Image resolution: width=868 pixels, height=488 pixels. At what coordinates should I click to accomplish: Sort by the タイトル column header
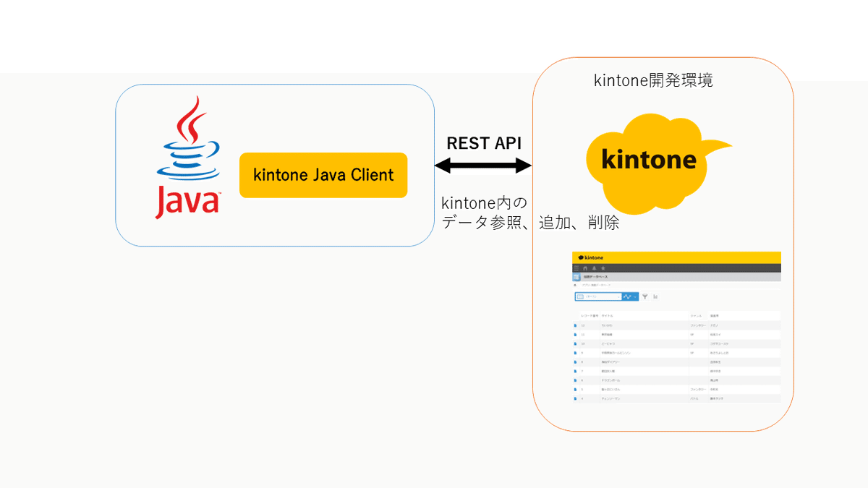pos(608,317)
